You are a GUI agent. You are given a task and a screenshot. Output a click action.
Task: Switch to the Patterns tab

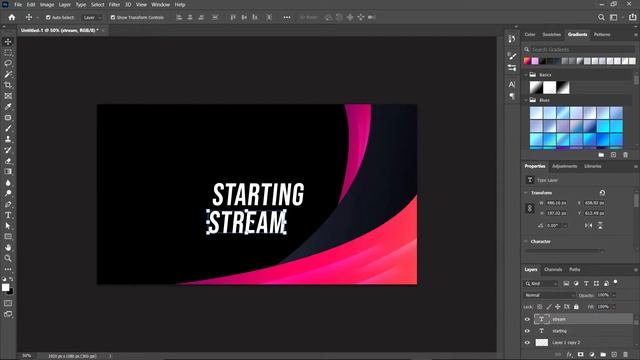coord(602,35)
